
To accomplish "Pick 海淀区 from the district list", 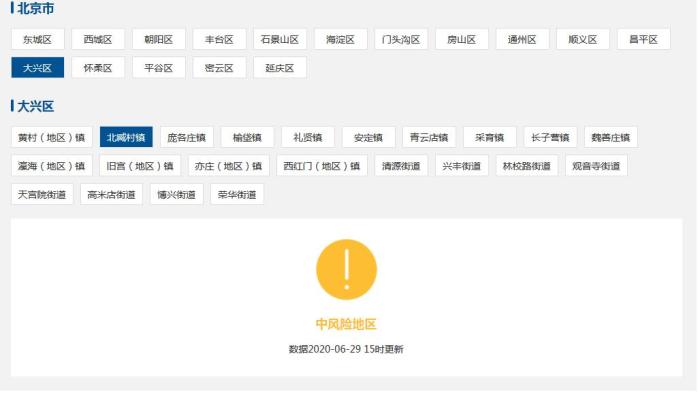I will (340, 40).
